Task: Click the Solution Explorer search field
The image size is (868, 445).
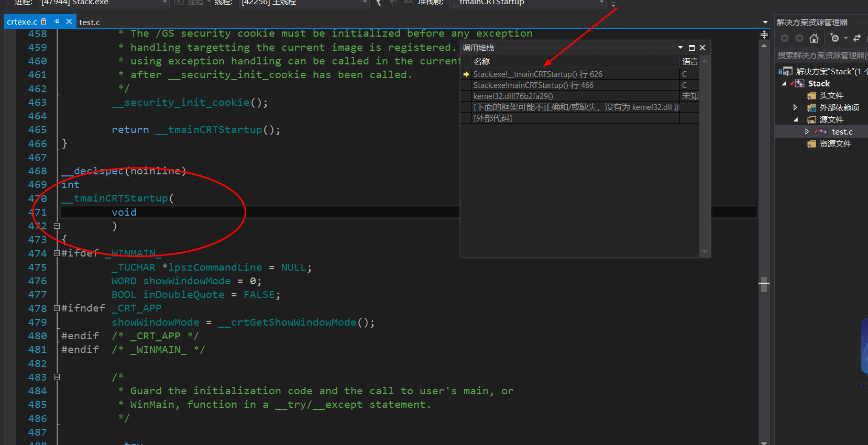Action: pos(821,55)
